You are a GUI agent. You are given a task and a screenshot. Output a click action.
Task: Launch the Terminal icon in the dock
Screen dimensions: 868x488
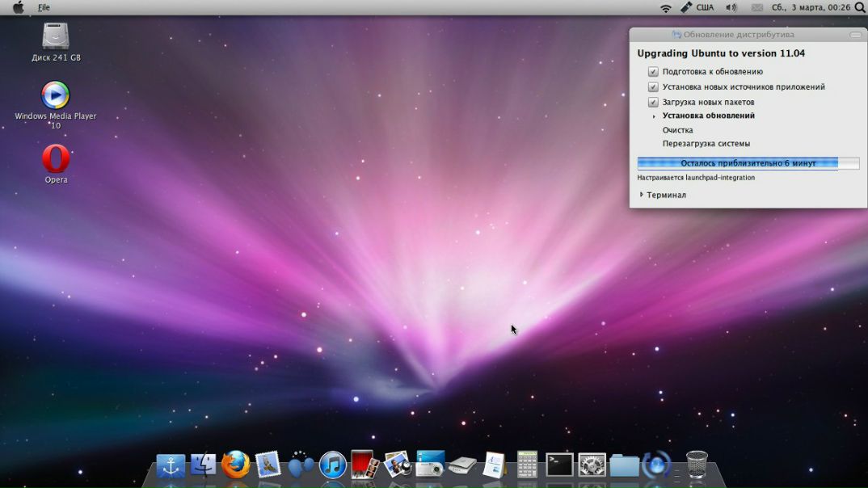click(559, 465)
